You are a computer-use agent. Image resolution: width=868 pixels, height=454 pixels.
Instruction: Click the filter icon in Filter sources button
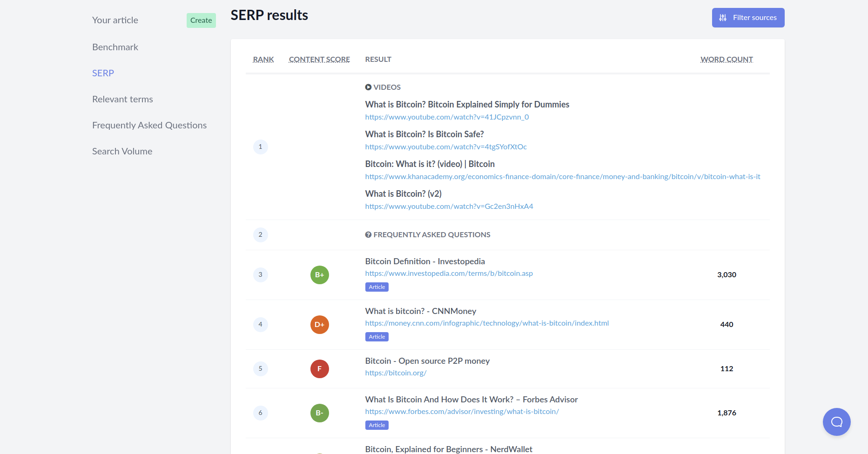pyautogui.click(x=722, y=18)
